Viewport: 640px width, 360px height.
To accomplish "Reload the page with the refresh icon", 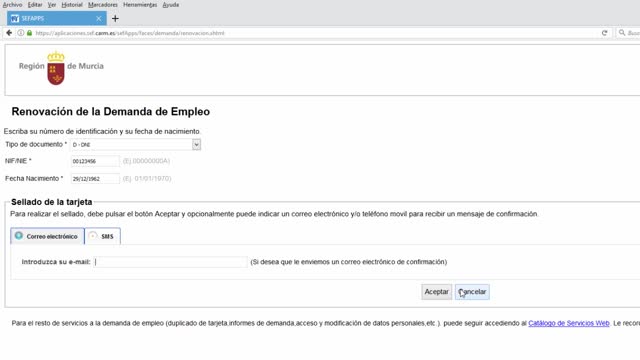I will click(x=604, y=33).
